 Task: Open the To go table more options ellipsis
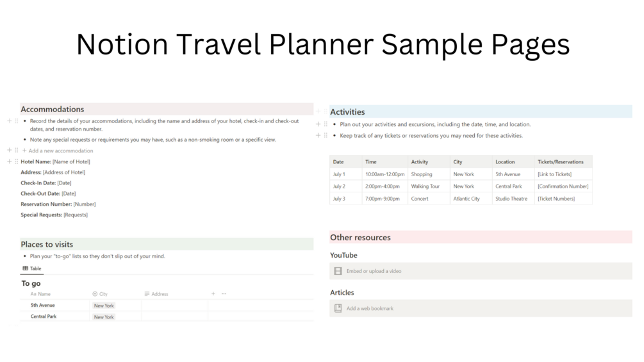point(224,294)
